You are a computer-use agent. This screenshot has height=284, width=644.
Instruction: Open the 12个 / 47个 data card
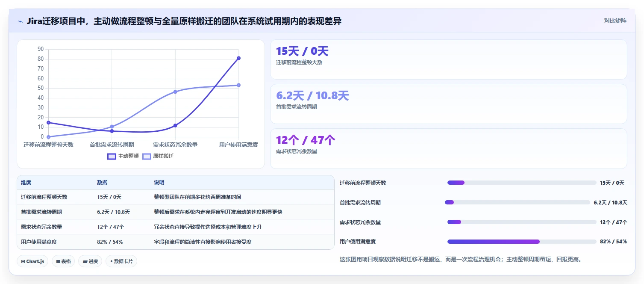(448, 149)
